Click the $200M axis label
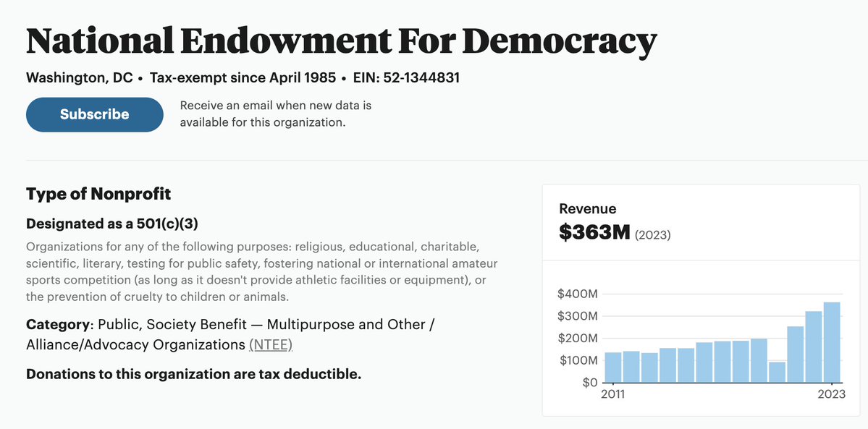The width and height of the screenshot is (868, 429). point(578,339)
